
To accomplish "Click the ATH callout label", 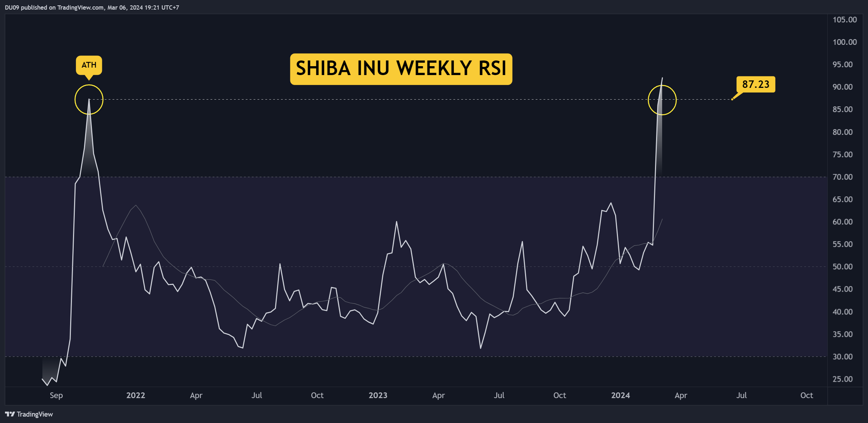I will point(89,65).
